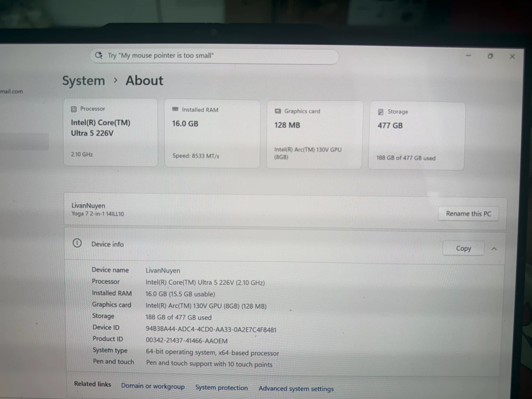532x399 pixels.
Task: Open the Processor card
Action: 110,132
